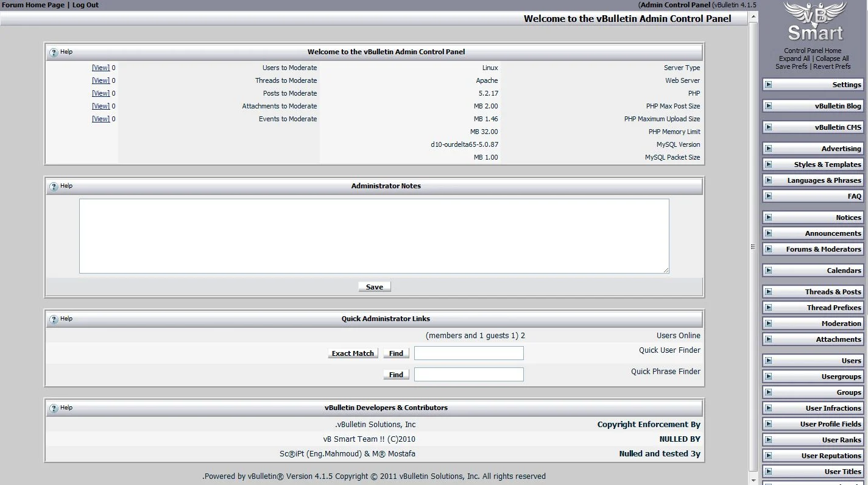Open the Announcements menu
The height and width of the screenshot is (485, 868).
tap(833, 233)
